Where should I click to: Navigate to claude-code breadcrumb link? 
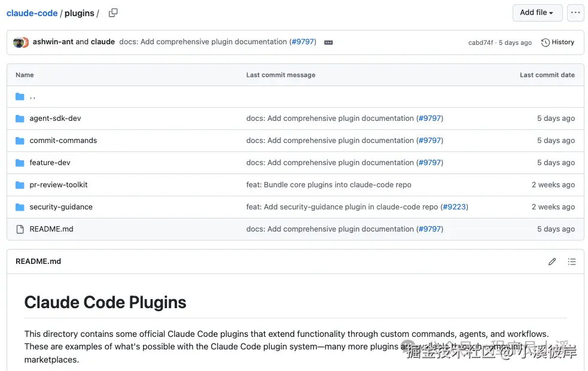pyautogui.click(x=32, y=13)
